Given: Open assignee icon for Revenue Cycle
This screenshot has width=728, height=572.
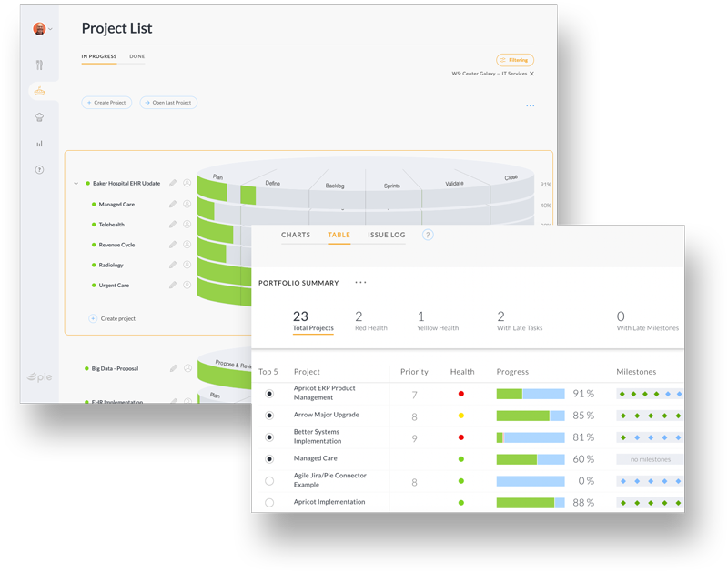Looking at the screenshot, I should [x=187, y=245].
